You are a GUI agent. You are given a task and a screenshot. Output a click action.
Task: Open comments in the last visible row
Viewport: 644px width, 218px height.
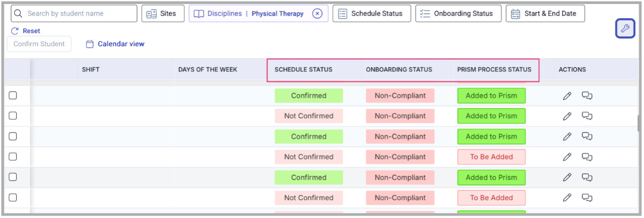tap(587, 198)
